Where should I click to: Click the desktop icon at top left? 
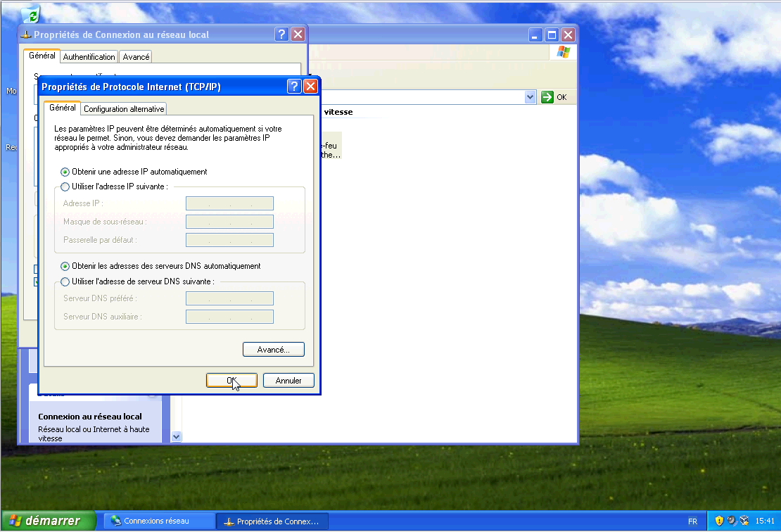click(31, 15)
